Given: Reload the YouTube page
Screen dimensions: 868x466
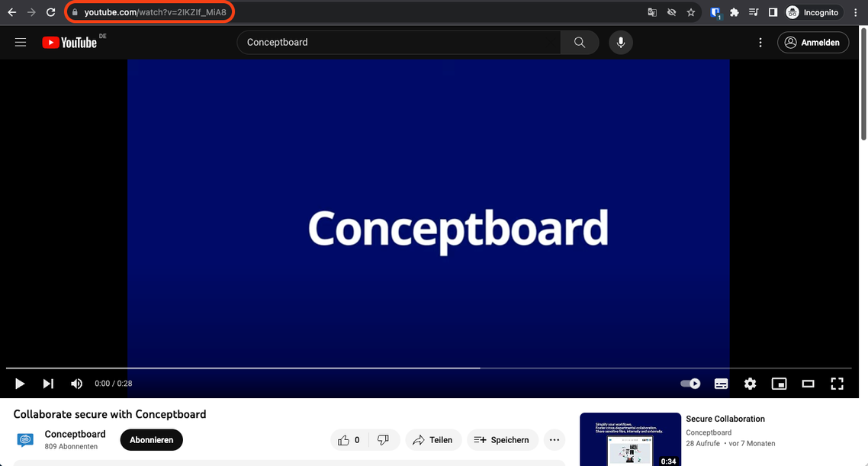Looking at the screenshot, I should (x=51, y=12).
